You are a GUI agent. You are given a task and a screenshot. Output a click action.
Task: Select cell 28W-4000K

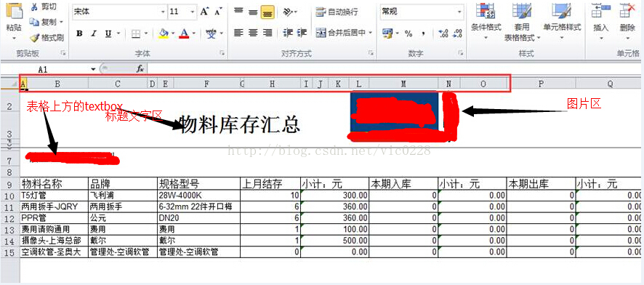[198, 196]
